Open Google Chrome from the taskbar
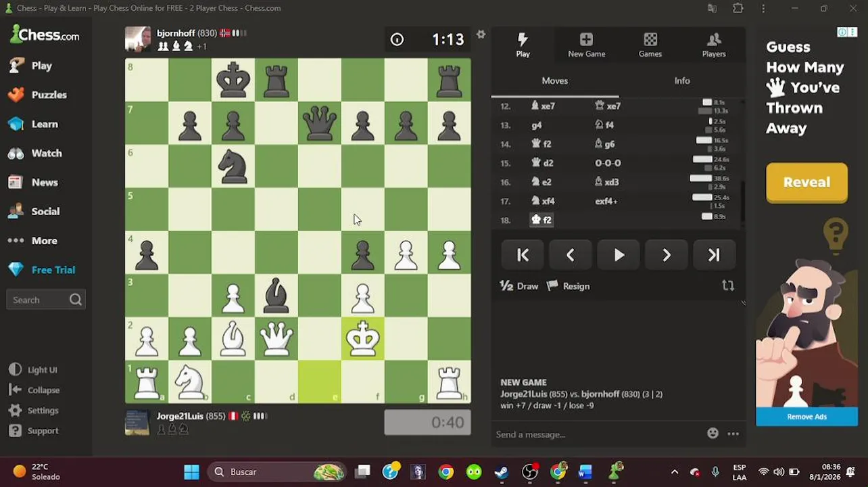The width and height of the screenshot is (868, 487). [x=445, y=471]
